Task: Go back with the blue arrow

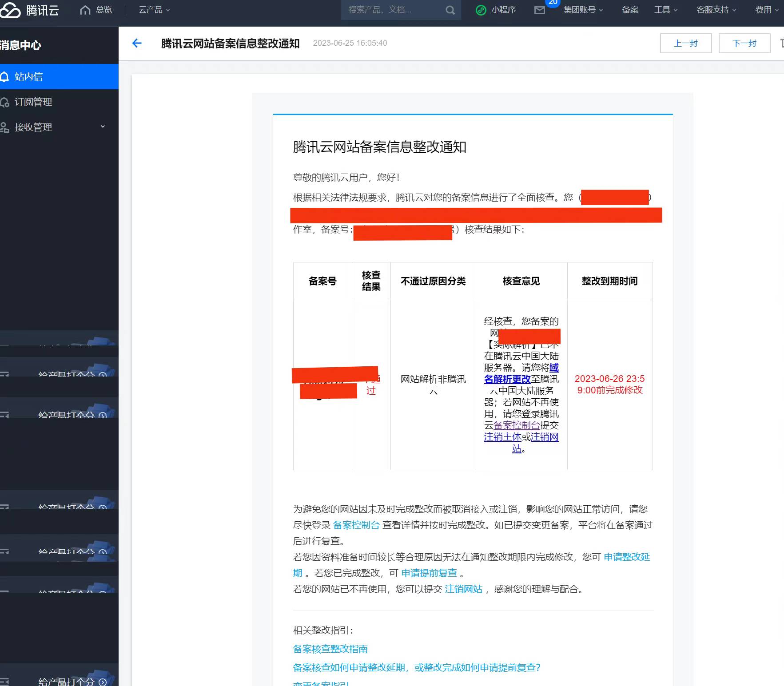Action: click(137, 43)
